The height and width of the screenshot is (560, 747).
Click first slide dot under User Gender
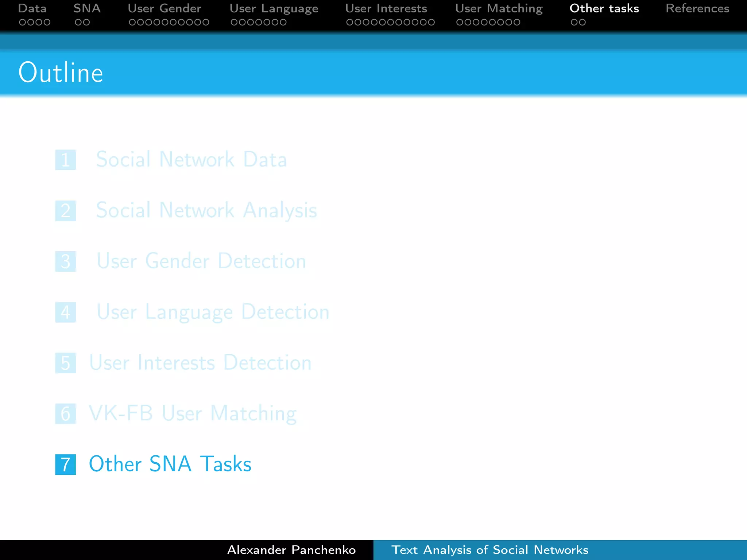click(x=132, y=22)
